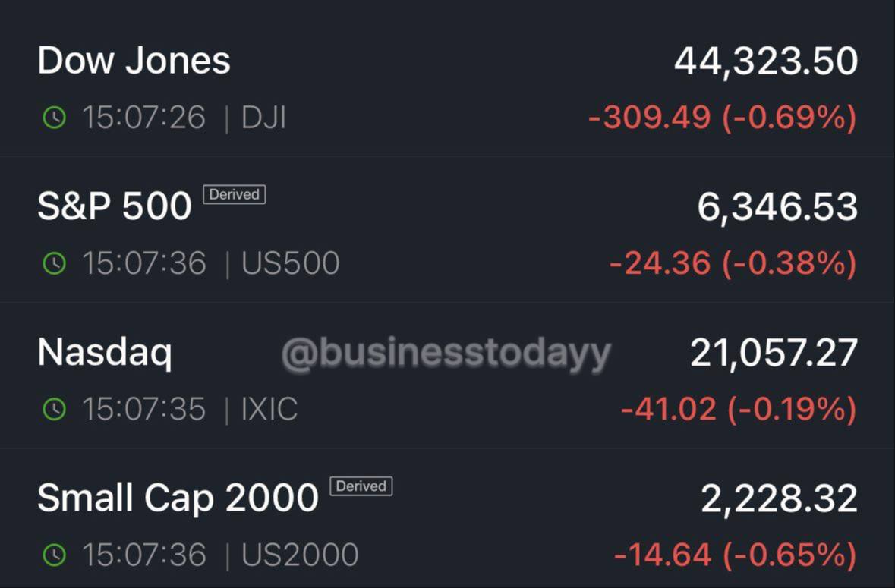
Task: Click the -14.64 (-0.65%) change value
Action: point(736,555)
